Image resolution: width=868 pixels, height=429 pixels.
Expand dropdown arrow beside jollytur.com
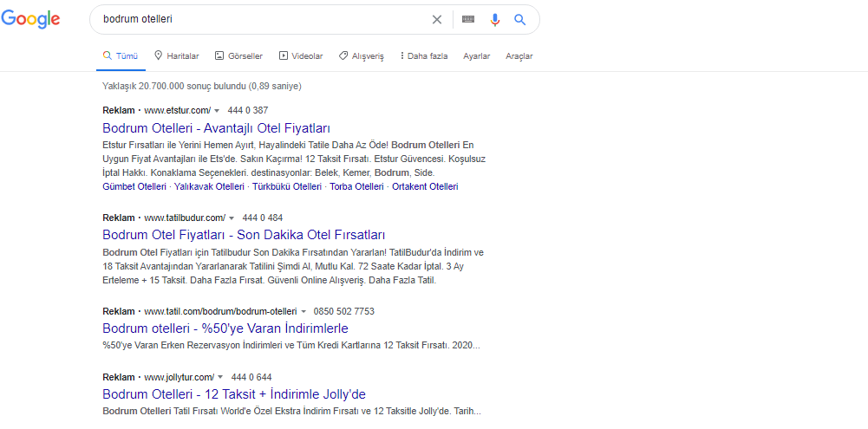[220, 377]
